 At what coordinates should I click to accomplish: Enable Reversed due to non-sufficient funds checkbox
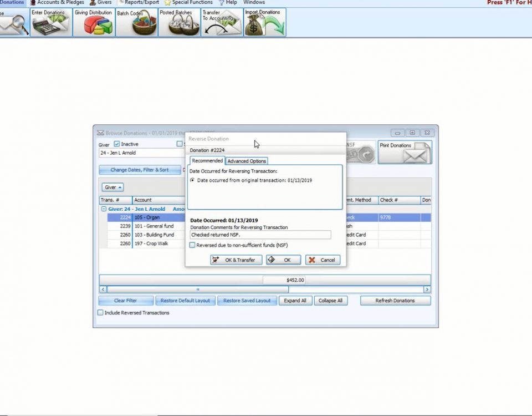coord(192,245)
